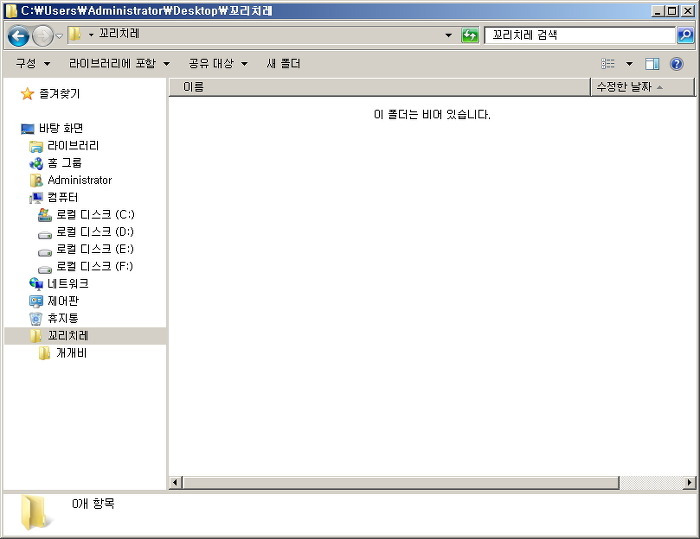This screenshot has width=700, height=539.
Task: Select the 꼬리치레 folder in tree
Action: coord(68,335)
